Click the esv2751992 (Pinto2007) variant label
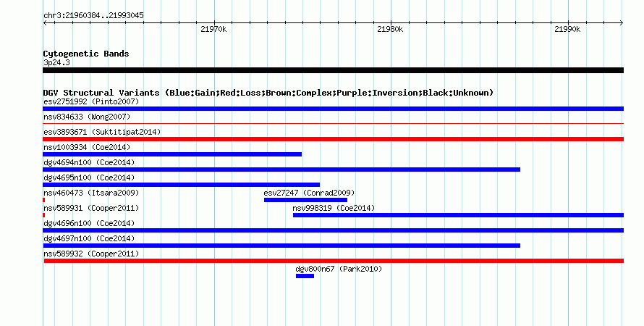 [91, 101]
